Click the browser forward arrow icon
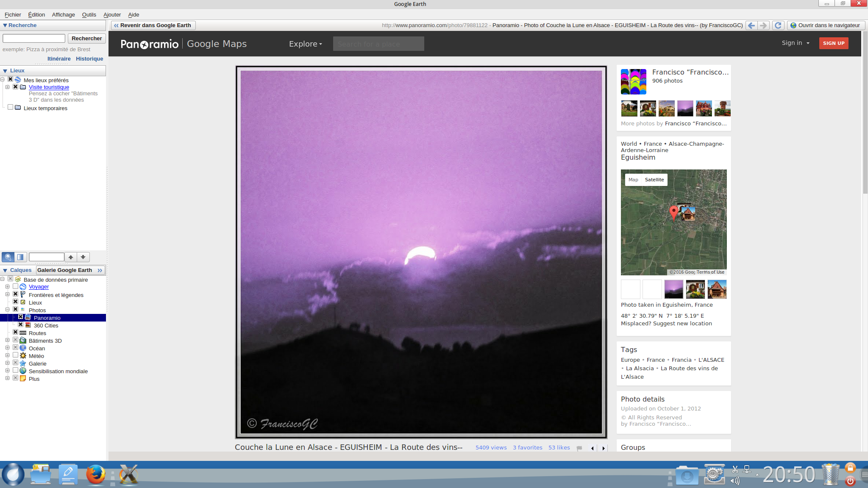868x488 pixels. pyautogui.click(x=763, y=25)
